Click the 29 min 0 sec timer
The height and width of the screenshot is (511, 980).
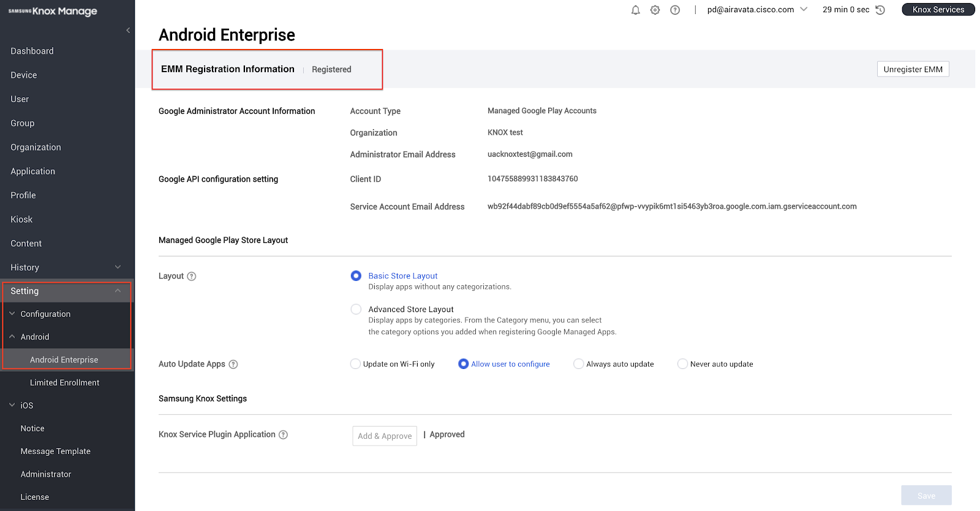point(846,9)
